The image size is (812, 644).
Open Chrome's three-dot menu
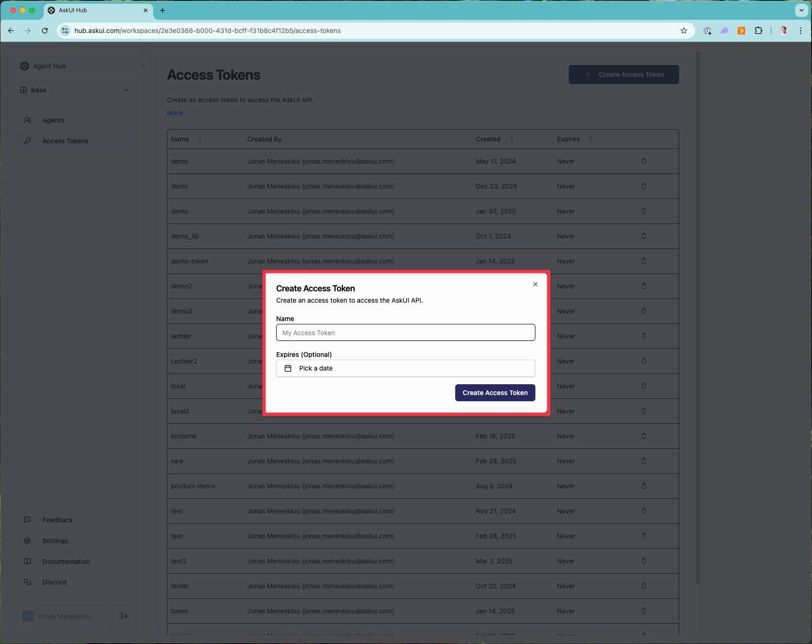coord(801,31)
